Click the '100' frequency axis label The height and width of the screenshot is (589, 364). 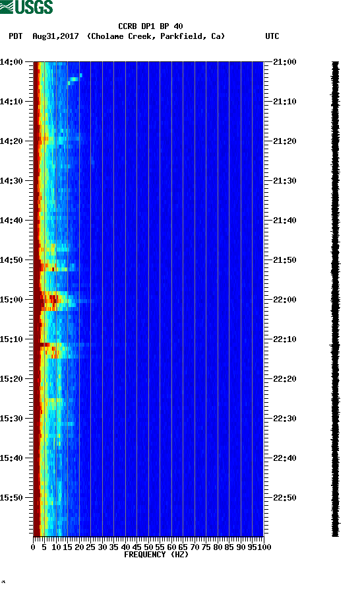pyautogui.click(x=264, y=547)
